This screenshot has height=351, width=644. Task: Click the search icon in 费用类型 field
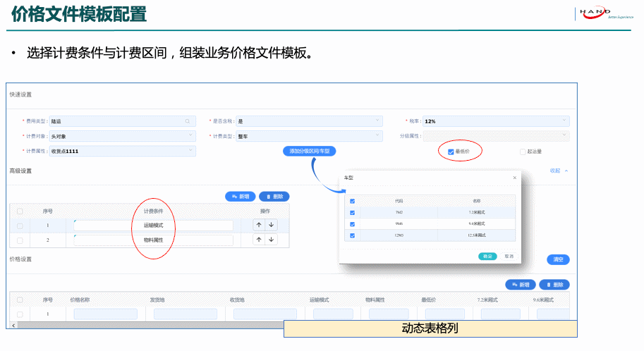click(187, 121)
